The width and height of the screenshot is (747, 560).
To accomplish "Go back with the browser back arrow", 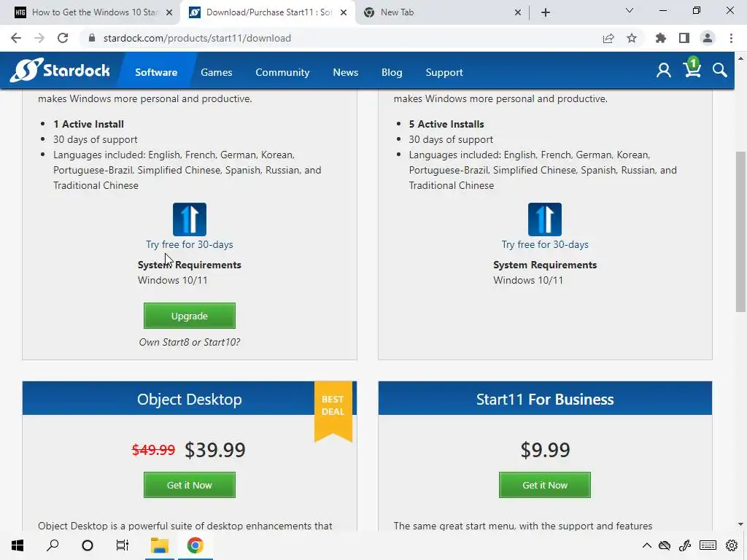I will coord(16,38).
